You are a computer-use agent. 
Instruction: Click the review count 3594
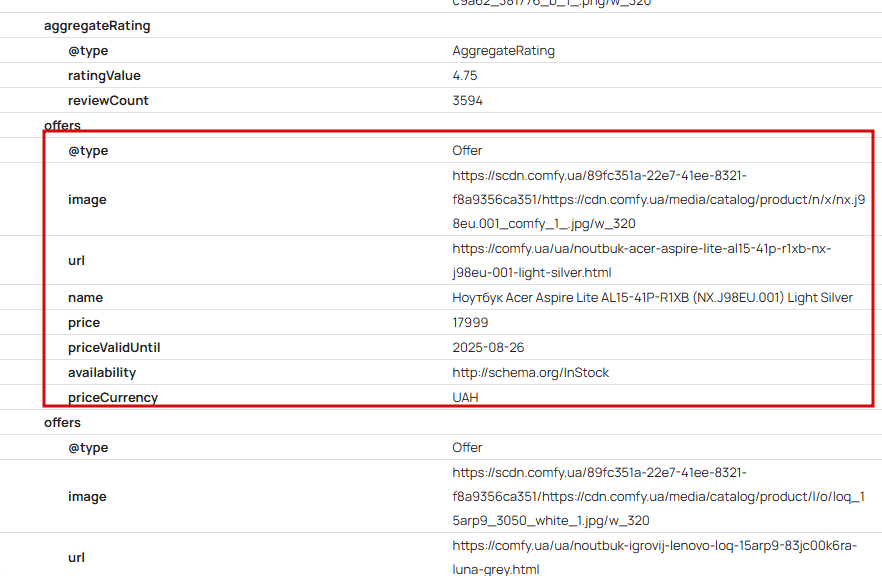[467, 101]
